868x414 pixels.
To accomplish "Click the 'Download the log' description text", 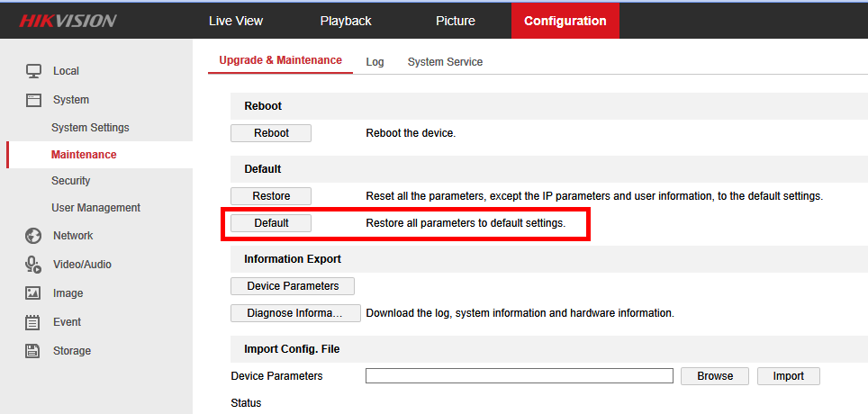I will pyautogui.click(x=520, y=313).
